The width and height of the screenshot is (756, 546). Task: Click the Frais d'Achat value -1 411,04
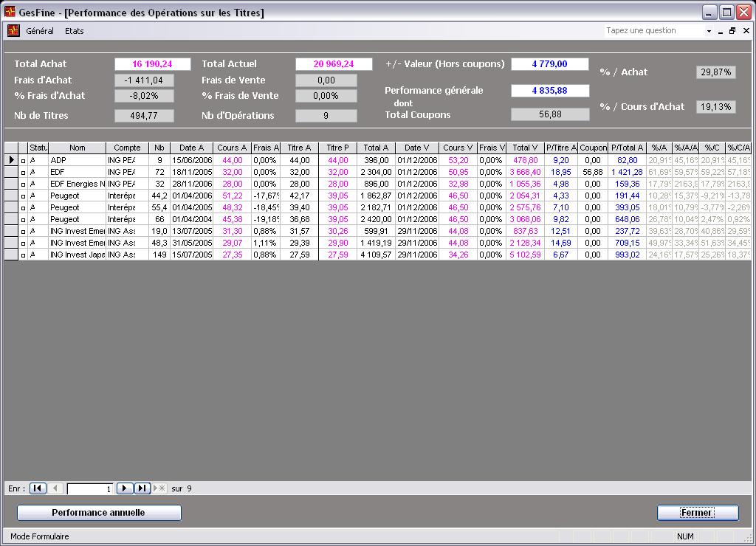pyautogui.click(x=144, y=80)
